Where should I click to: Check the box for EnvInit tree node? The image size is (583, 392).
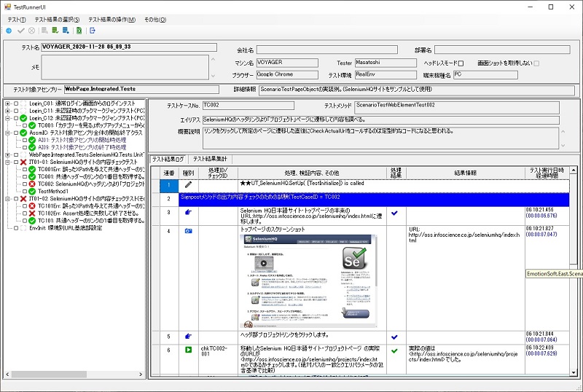[x=16, y=228]
